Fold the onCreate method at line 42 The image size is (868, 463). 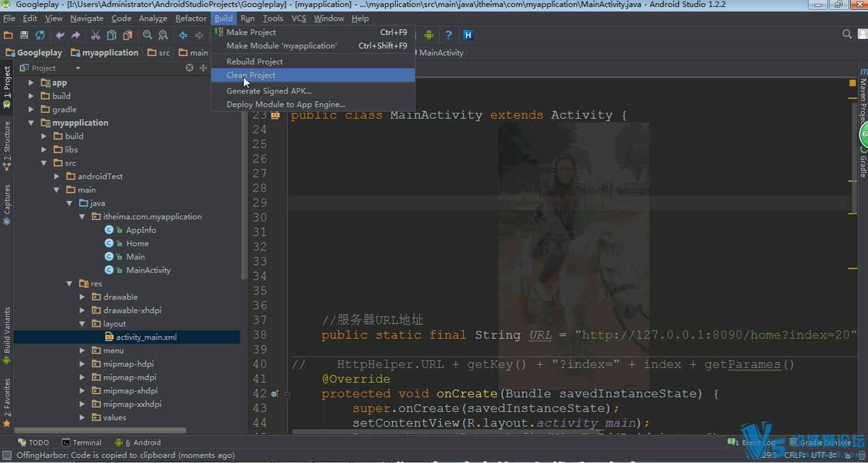click(287, 394)
